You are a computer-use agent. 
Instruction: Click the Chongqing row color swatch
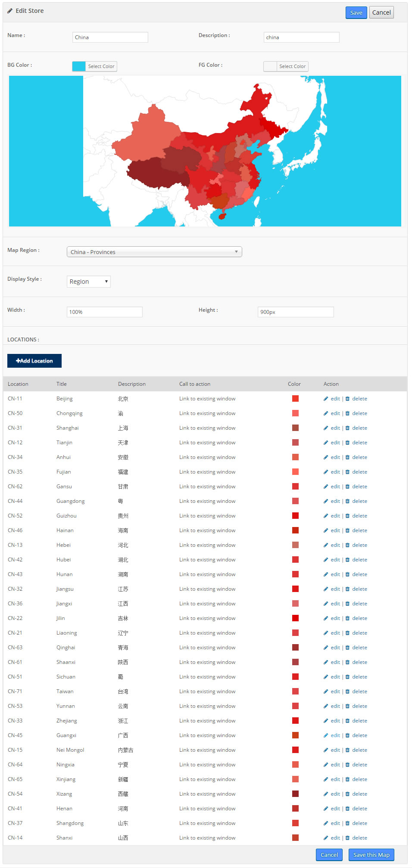tap(295, 413)
